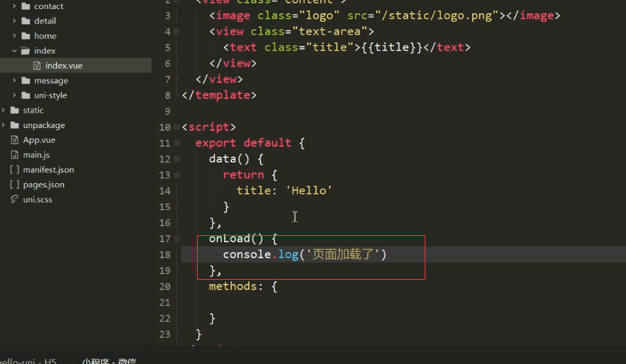Click the methods keyword on line 20
The width and height of the screenshot is (626, 364).
coord(233,286)
